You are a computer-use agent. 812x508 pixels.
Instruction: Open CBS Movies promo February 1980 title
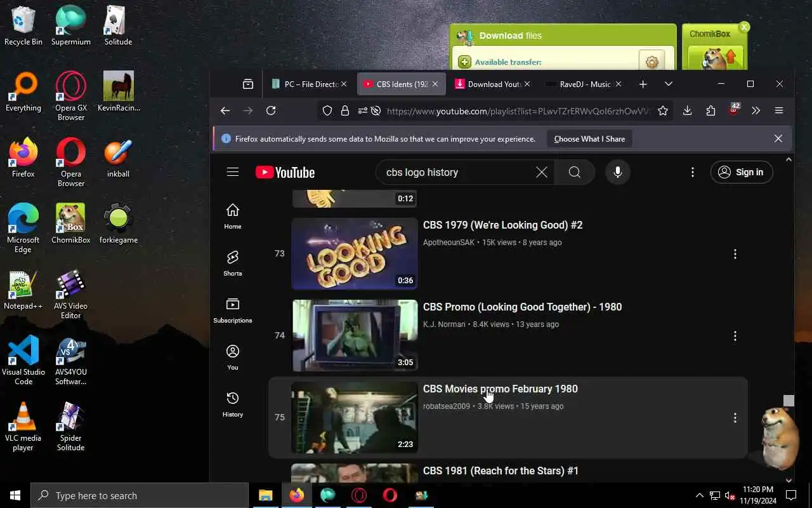coord(500,389)
